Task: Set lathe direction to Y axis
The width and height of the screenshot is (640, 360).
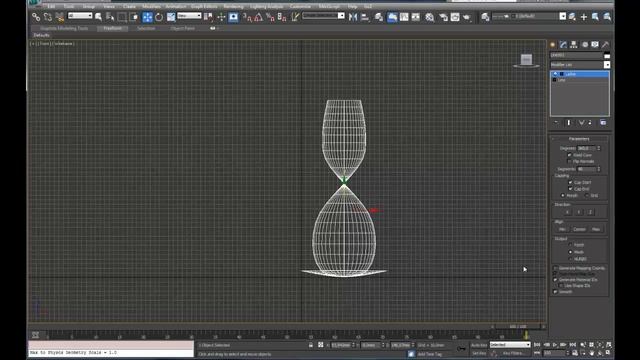Action: (579, 212)
